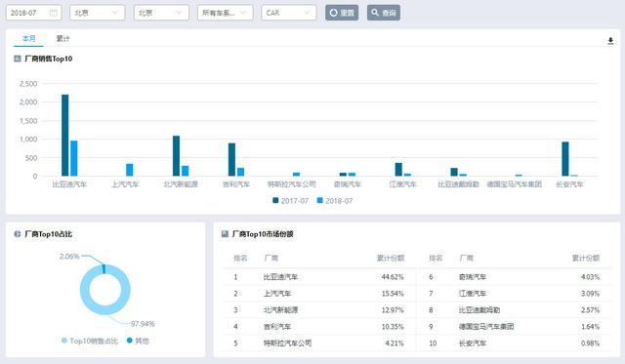
Task: Open the first 北京 dropdown
Action: [98, 13]
